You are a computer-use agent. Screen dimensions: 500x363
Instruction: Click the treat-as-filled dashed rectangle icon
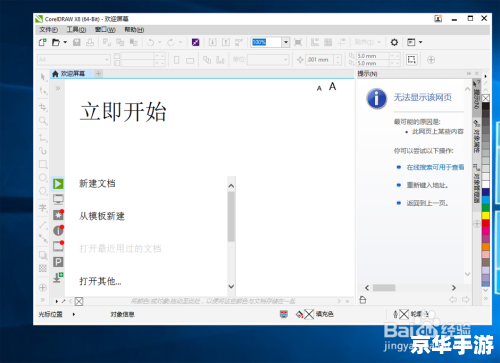412,60
